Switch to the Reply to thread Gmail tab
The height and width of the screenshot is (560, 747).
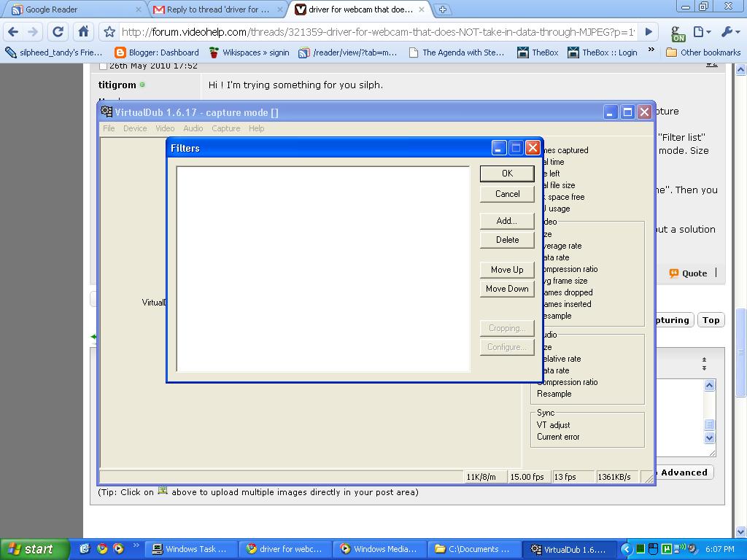coord(217,9)
